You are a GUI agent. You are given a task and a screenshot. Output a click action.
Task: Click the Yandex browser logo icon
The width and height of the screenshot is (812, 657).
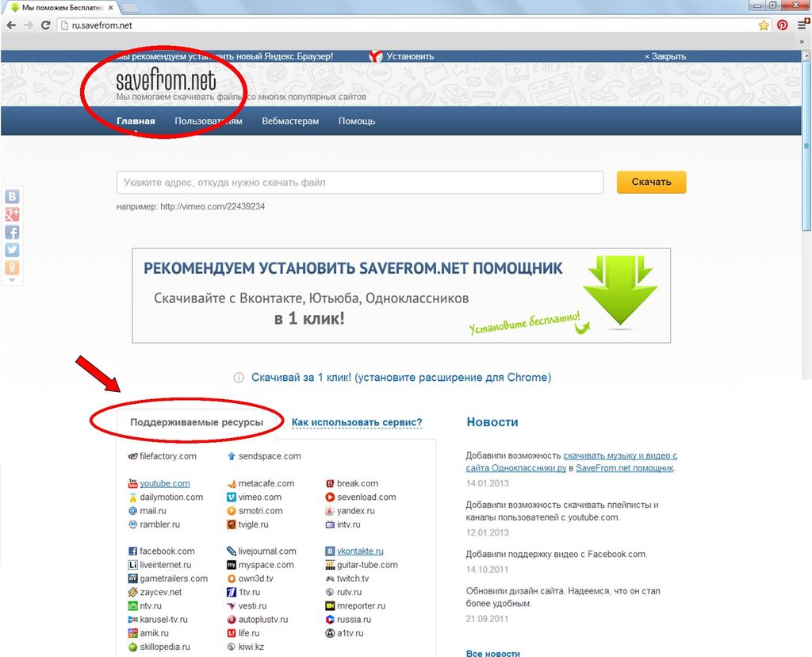click(375, 56)
